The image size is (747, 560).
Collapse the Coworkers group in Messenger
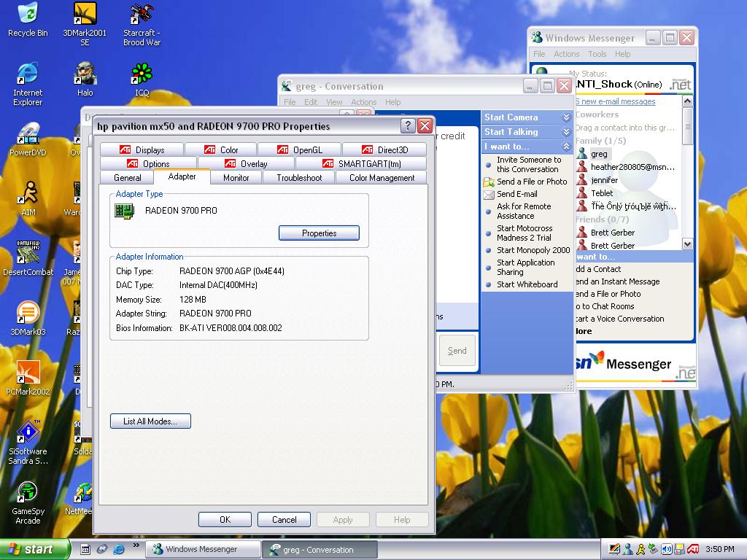[597, 114]
